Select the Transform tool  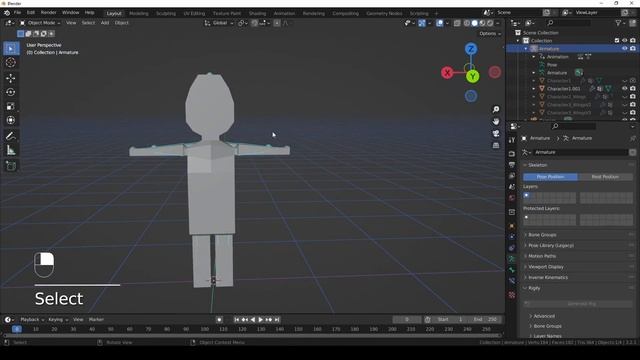pos(11,120)
